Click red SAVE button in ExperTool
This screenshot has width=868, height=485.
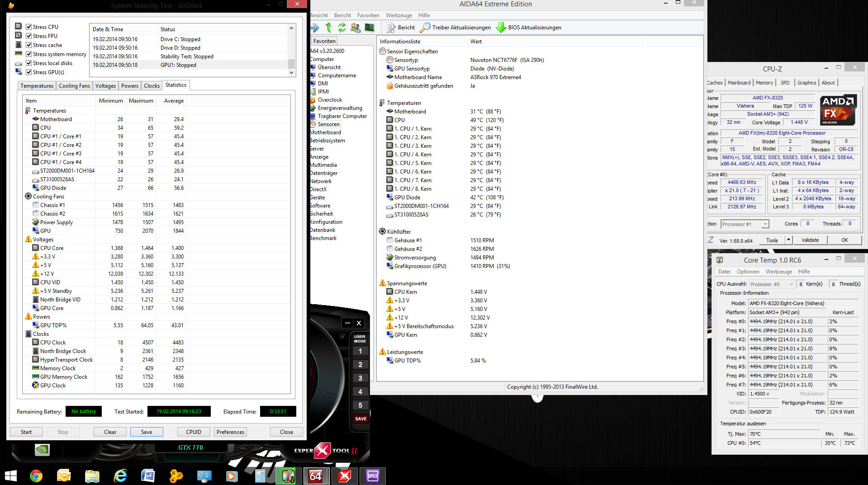pos(360,419)
